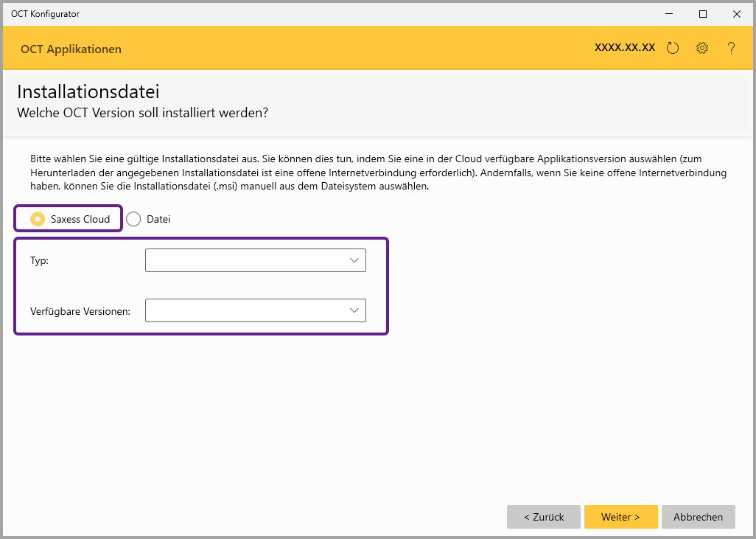Open settings via the gear icon

coord(702,48)
